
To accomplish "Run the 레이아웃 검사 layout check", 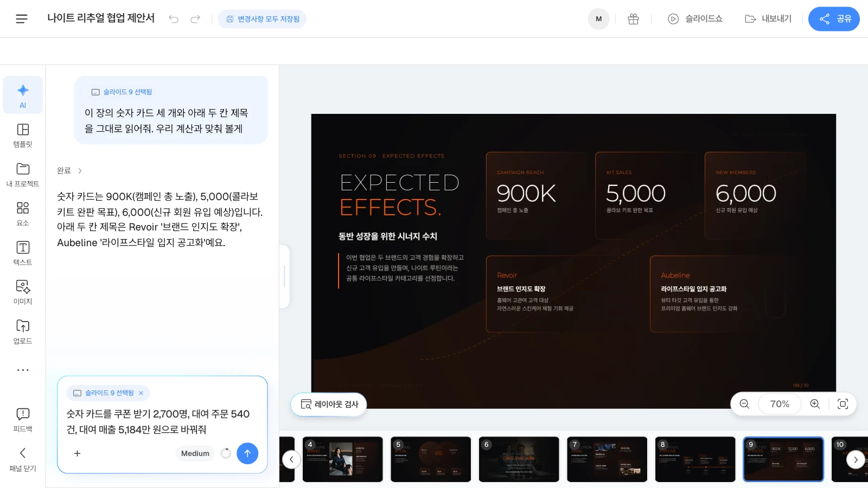I will click(329, 404).
